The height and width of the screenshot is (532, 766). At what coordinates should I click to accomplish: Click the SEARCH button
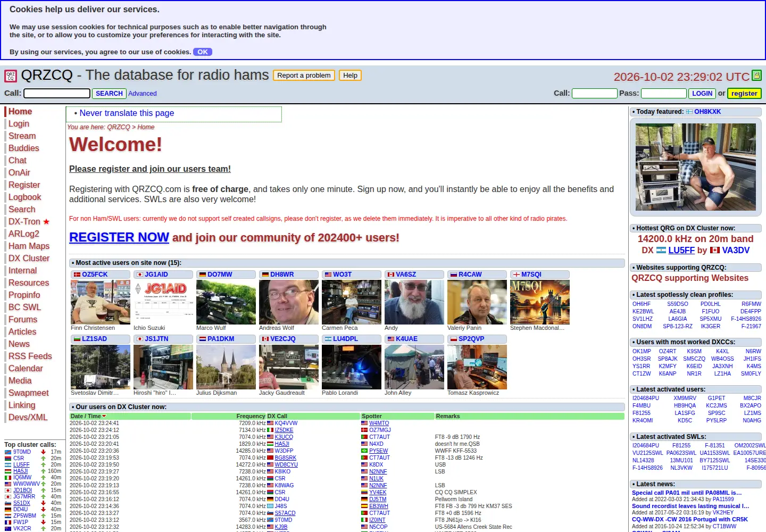(109, 94)
